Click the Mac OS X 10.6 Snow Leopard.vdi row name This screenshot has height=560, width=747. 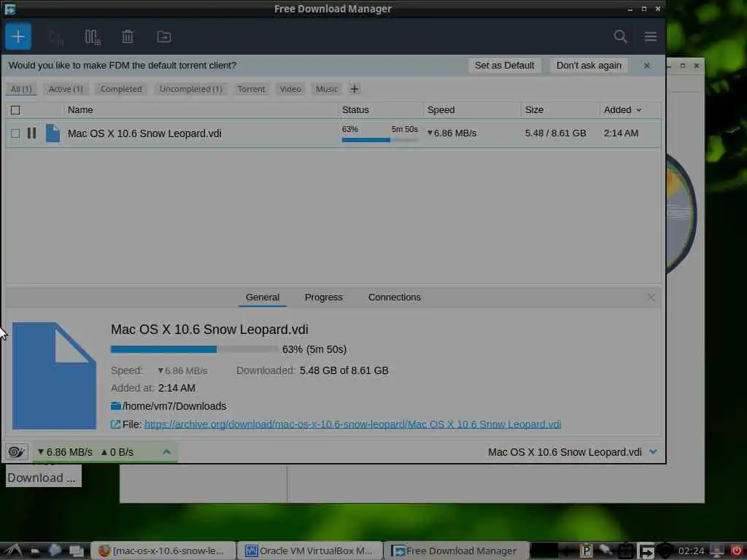tap(144, 133)
